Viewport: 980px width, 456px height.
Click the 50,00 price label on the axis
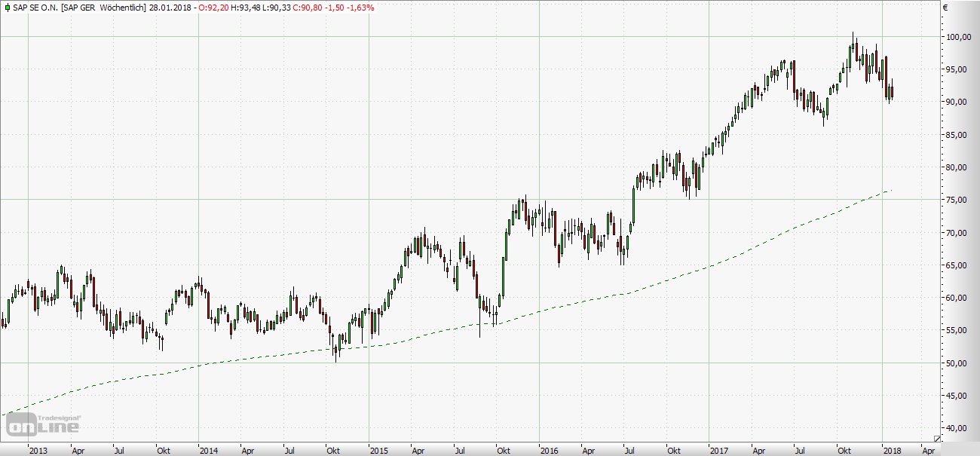pyautogui.click(x=959, y=363)
